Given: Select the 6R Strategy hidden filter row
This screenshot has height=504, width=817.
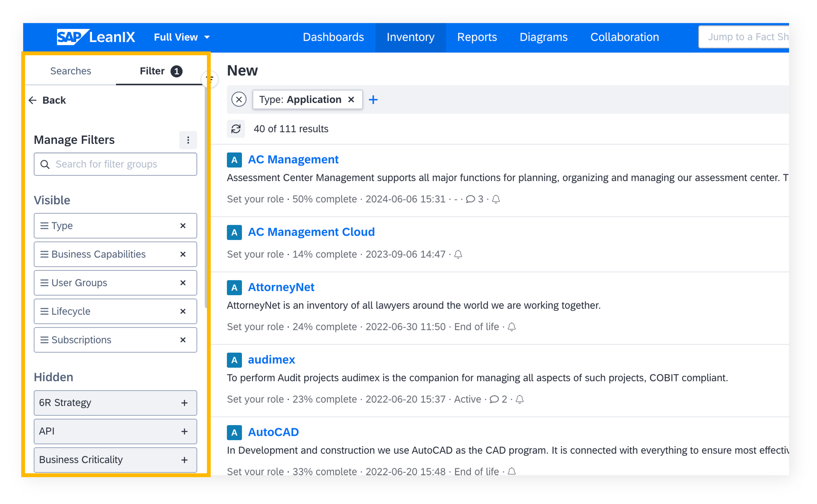Looking at the screenshot, I should [116, 403].
